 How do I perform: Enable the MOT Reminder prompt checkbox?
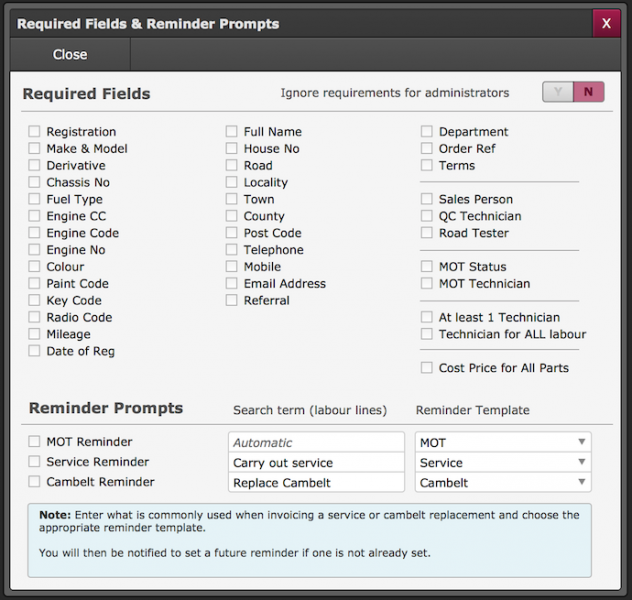click(x=35, y=442)
